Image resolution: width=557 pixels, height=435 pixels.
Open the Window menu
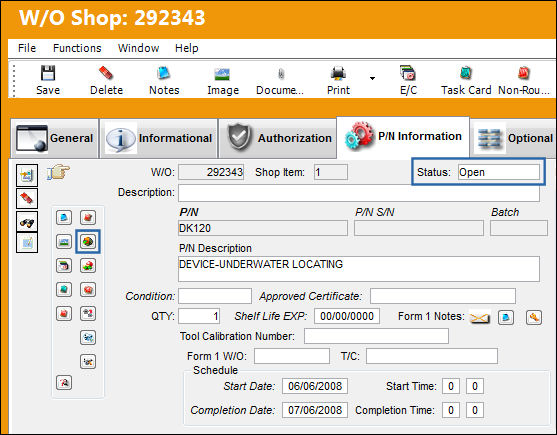[138, 48]
